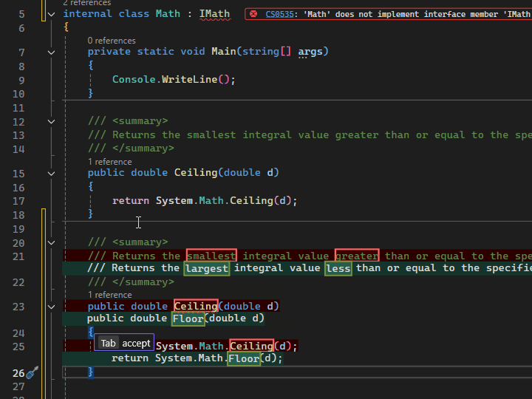The height and width of the screenshot is (399, 532).
Task: Click the suggested 'less' replacement word
Action: click(338, 268)
